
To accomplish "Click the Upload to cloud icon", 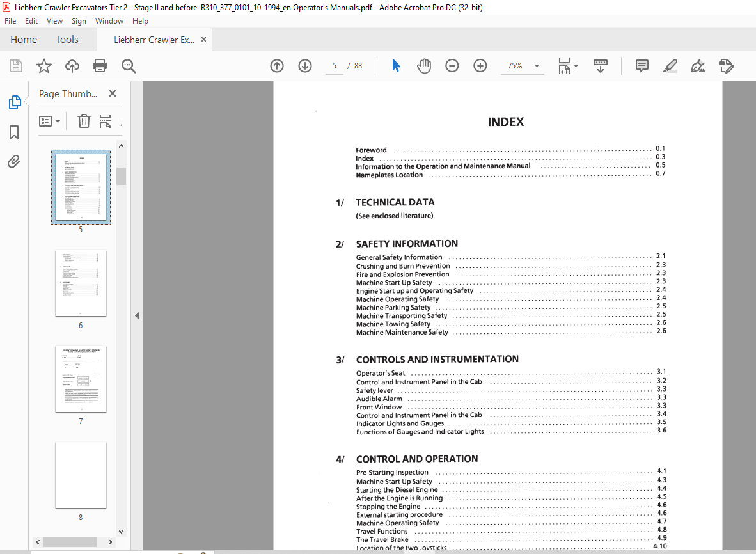I will click(x=72, y=66).
